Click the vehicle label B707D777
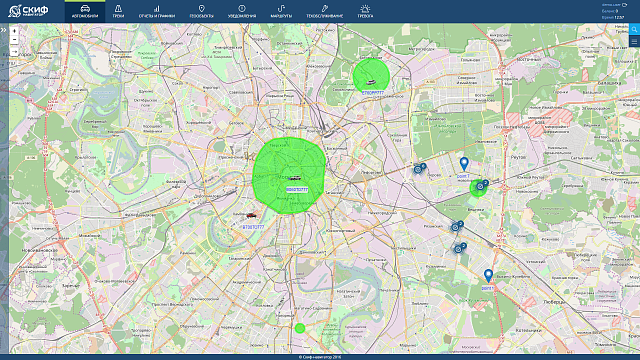This screenshot has width=640, height=360. (253, 227)
